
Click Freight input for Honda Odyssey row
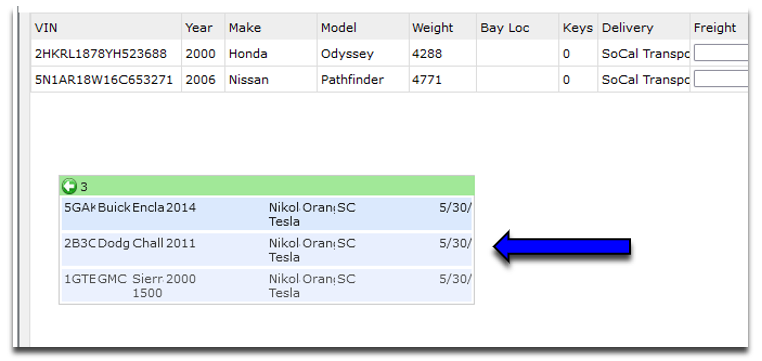tap(721, 53)
